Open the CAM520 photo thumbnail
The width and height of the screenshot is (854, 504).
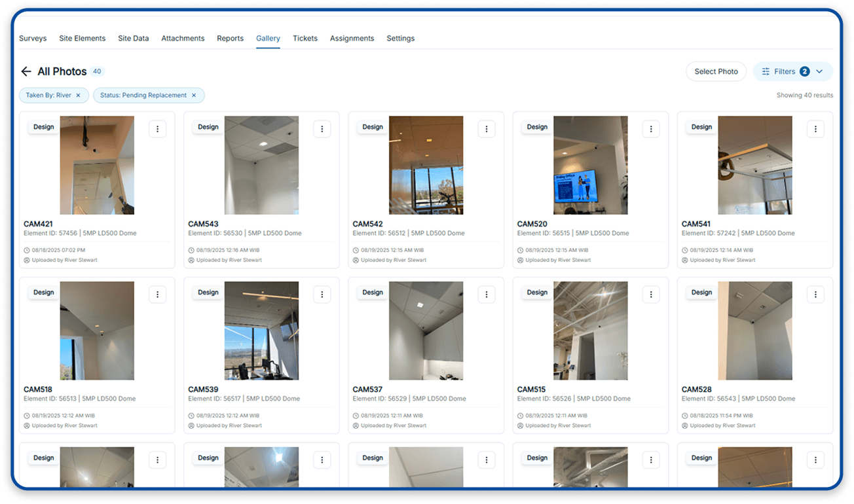click(590, 166)
